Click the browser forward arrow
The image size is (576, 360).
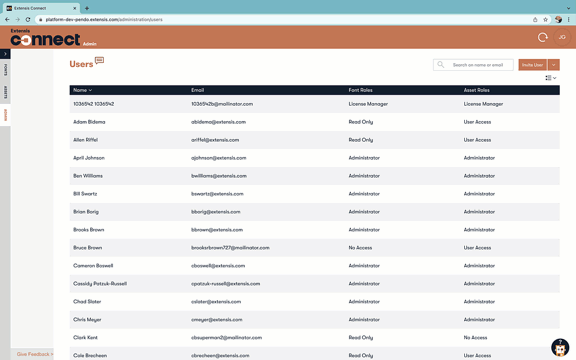tap(17, 19)
